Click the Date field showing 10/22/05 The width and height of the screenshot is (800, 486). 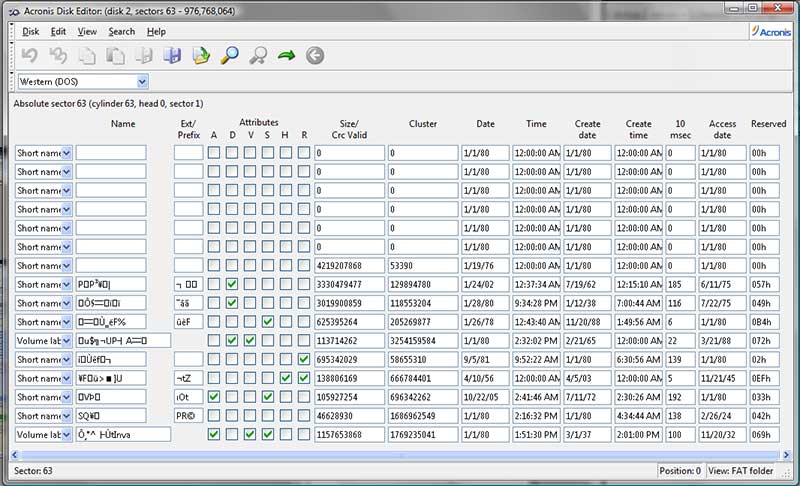485,397
